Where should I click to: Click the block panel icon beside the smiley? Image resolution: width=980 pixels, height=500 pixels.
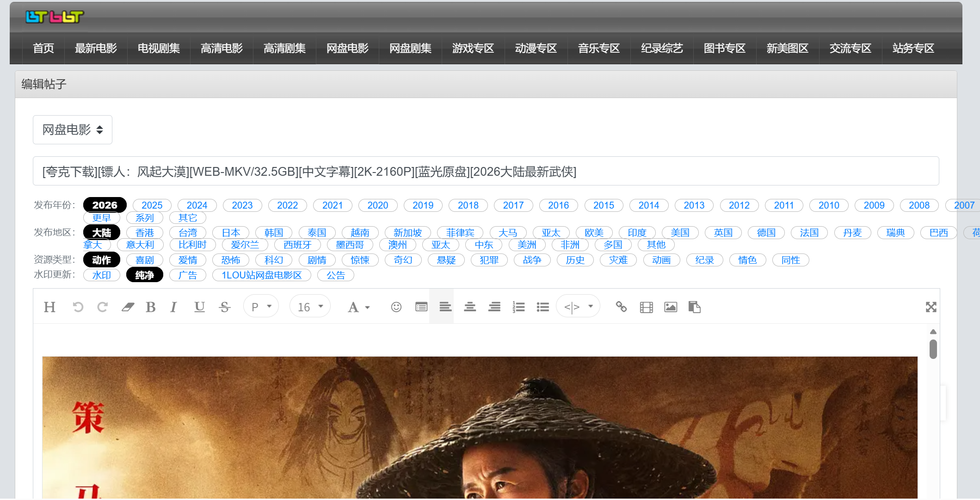(x=421, y=307)
